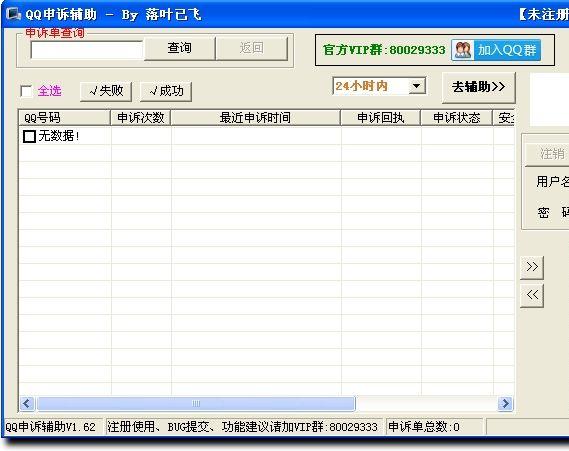Click the √失败 filter button
Image resolution: width=569 pixels, height=451 pixels.
(x=106, y=91)
